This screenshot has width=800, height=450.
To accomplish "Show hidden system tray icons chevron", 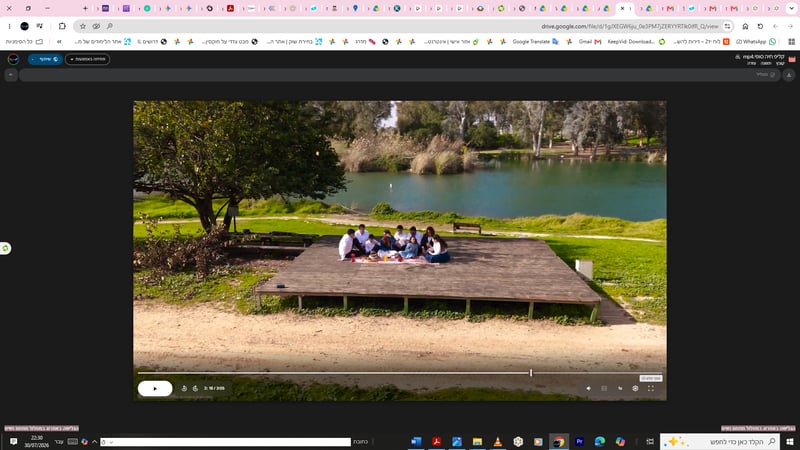I will pos(94,442).
